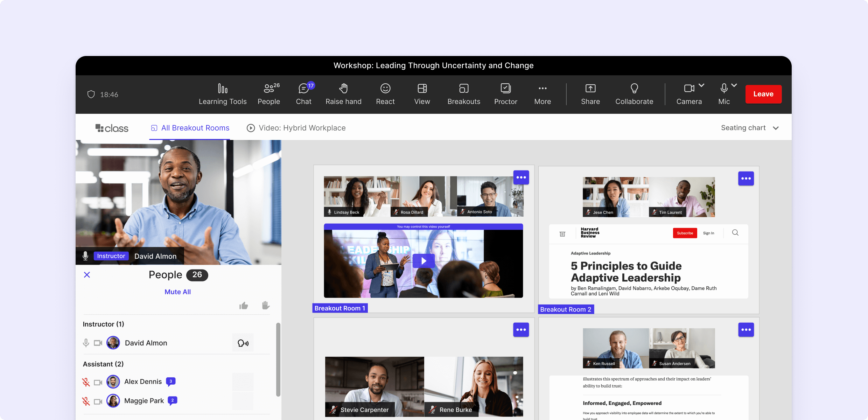The image size is (868, 420).
Task: Open Camera options chevron
Action: tap(701, 85)
